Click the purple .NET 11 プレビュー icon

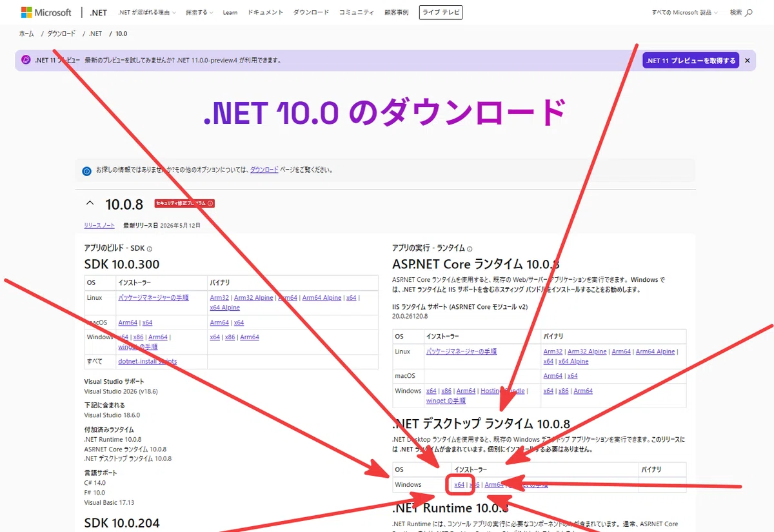26,60
